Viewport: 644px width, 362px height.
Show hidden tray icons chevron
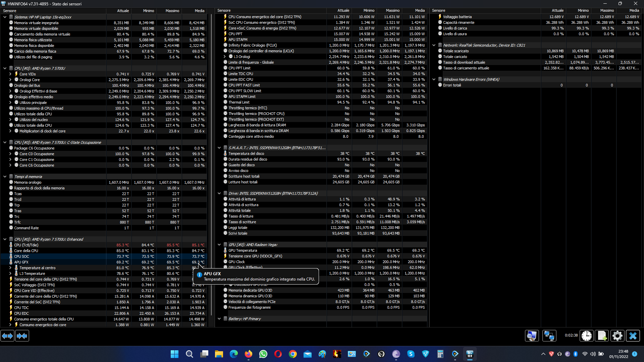(543, 354)
